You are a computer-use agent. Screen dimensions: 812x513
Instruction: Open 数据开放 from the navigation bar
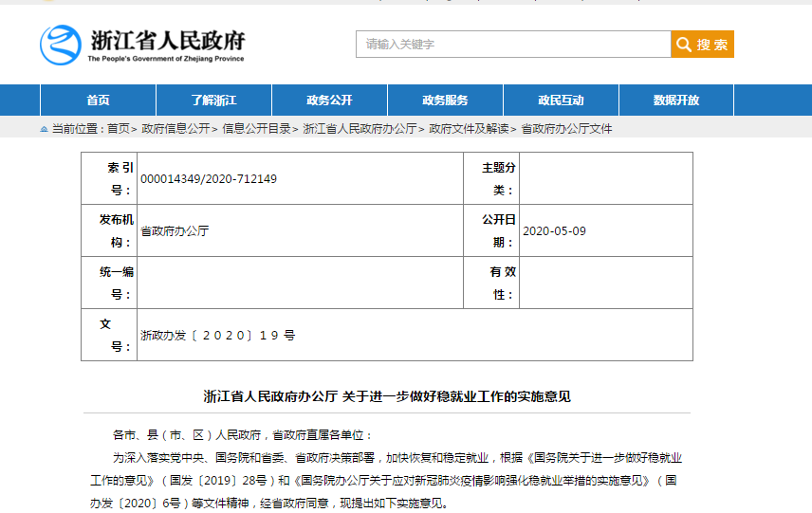[676, 101]
